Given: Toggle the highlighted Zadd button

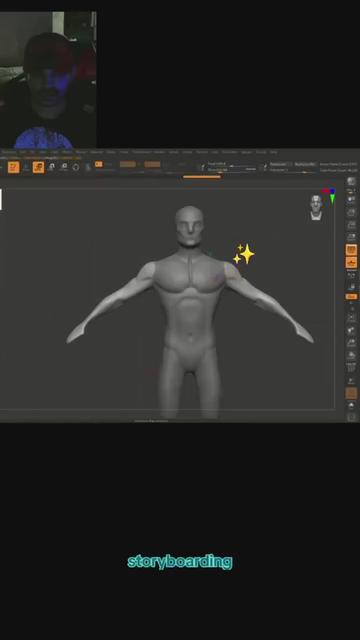Looking at the screenshot, I should click(152, 164).
